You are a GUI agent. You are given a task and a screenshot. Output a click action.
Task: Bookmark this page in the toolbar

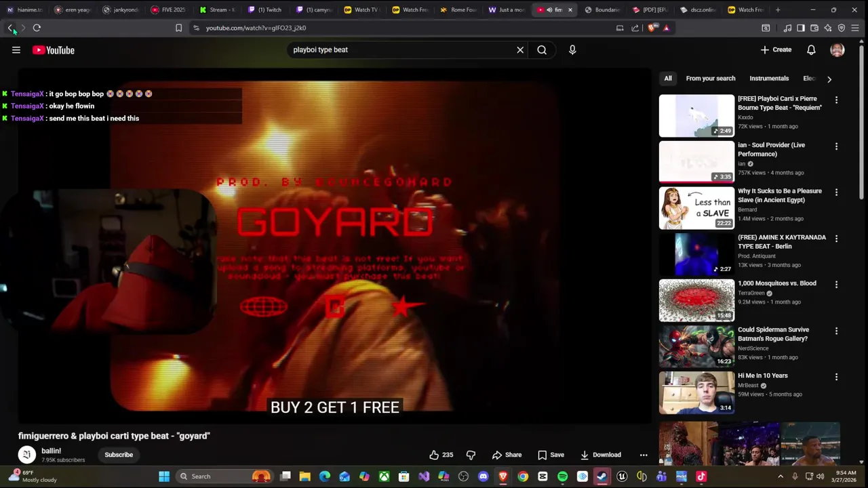[x=178, y=28]
